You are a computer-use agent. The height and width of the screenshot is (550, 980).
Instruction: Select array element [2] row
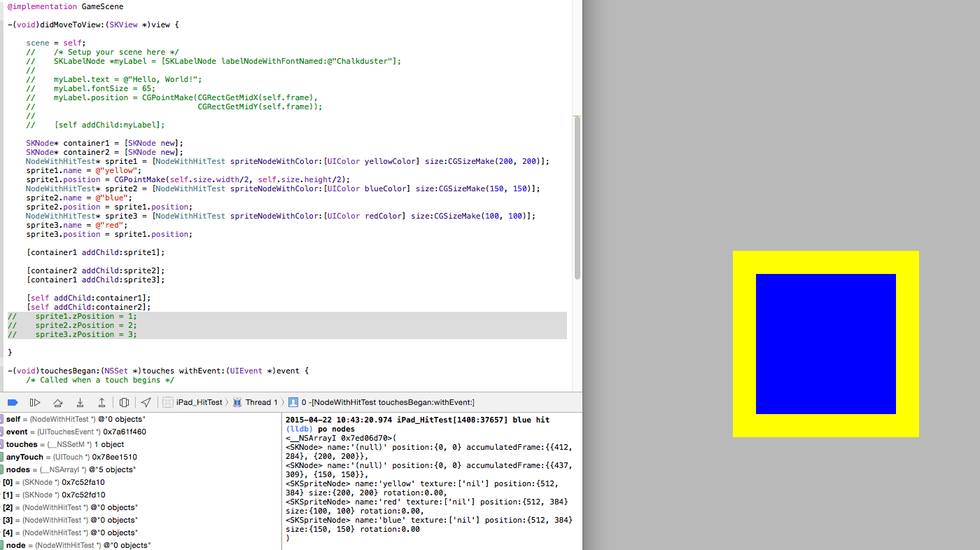tap(140, 507)
